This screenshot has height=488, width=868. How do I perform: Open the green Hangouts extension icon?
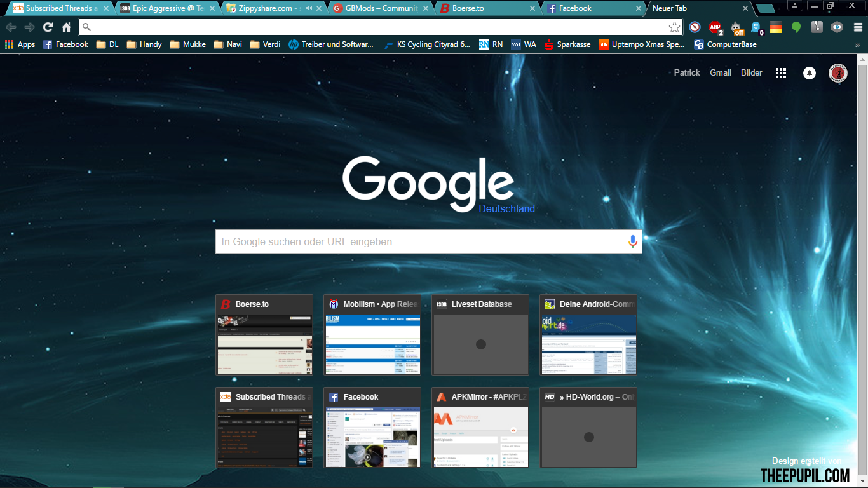(x=796, y=27)
